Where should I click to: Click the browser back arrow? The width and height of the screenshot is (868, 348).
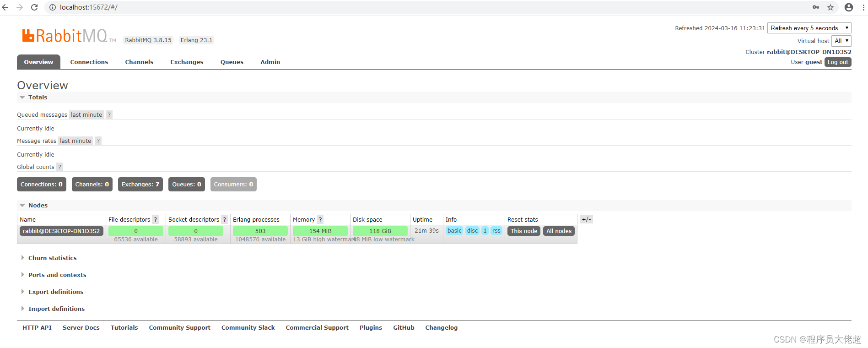[5, 7]
